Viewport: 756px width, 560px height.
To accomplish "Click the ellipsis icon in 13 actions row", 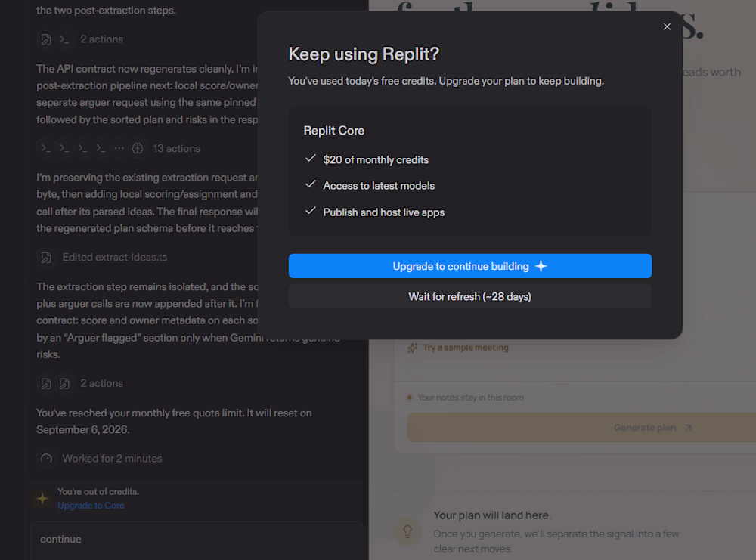I will 119,148.
